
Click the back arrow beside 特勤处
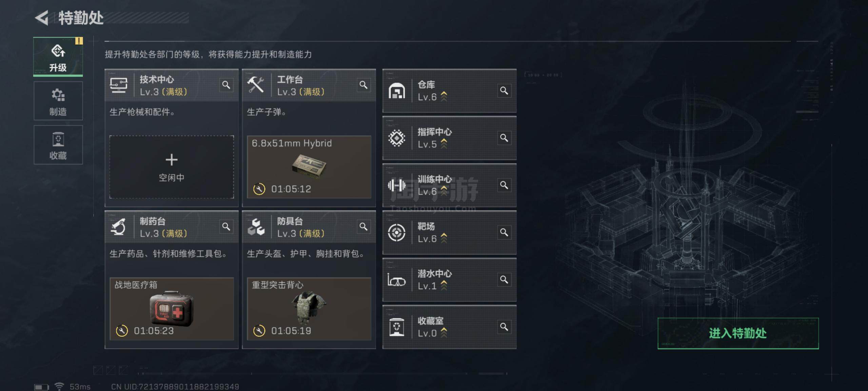42,18
